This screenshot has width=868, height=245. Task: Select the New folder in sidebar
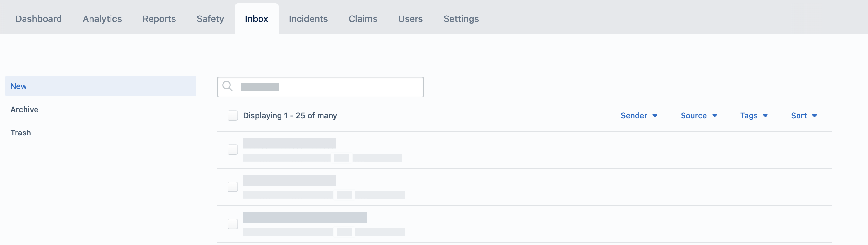(101, 86)
